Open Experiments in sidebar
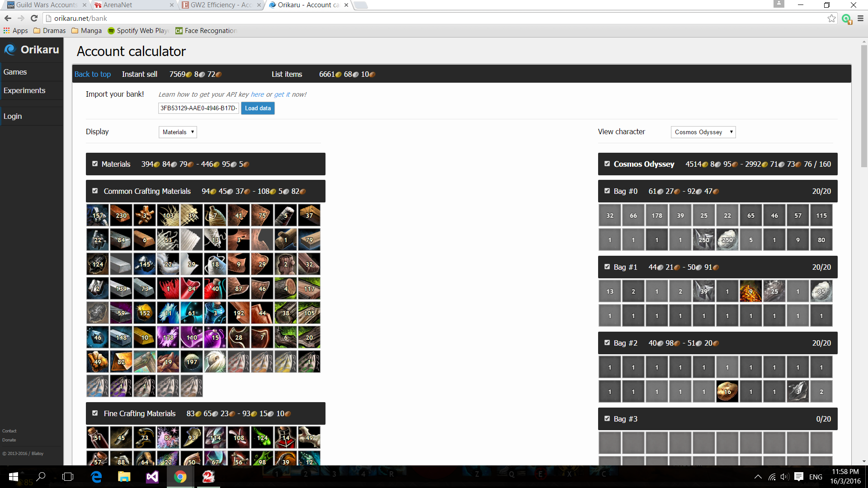 [32, 90]
